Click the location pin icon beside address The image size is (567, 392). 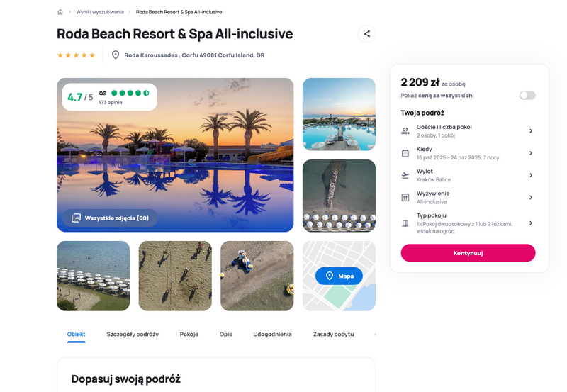click(x=116, y=55)
